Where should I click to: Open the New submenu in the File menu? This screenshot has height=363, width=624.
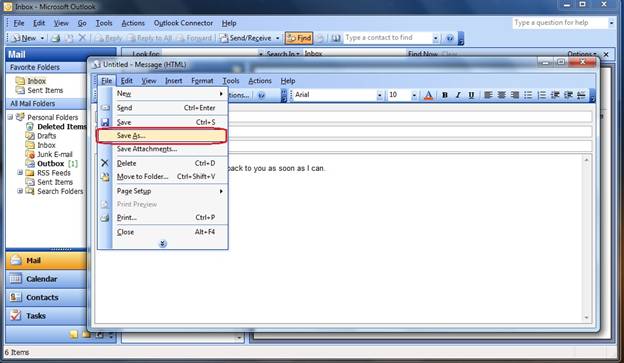click(x=162, y=94)
